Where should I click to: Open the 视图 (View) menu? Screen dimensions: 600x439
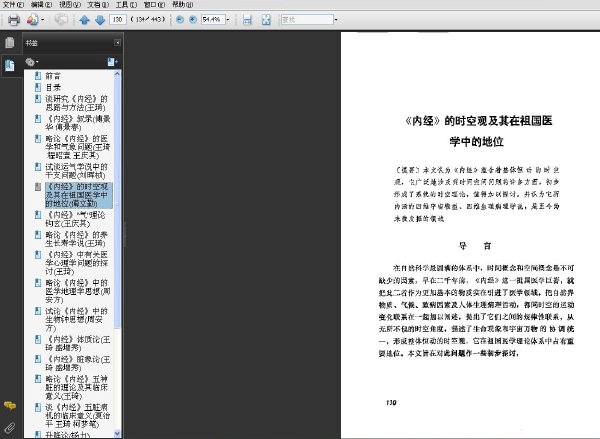click(70, 5)
